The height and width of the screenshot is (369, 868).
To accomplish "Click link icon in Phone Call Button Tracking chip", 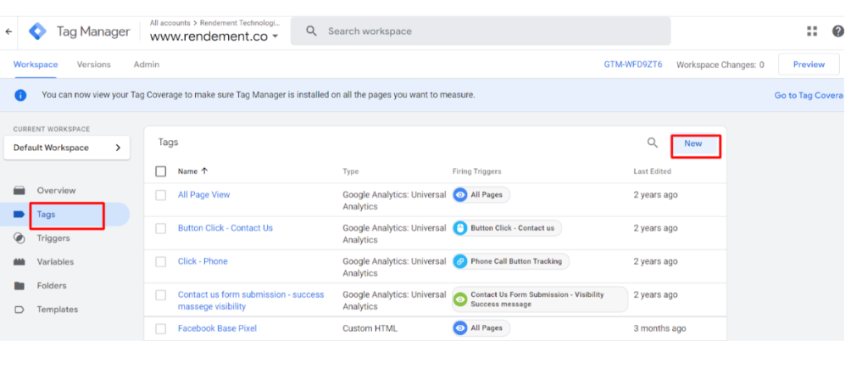I will click(x=460, y=261).
